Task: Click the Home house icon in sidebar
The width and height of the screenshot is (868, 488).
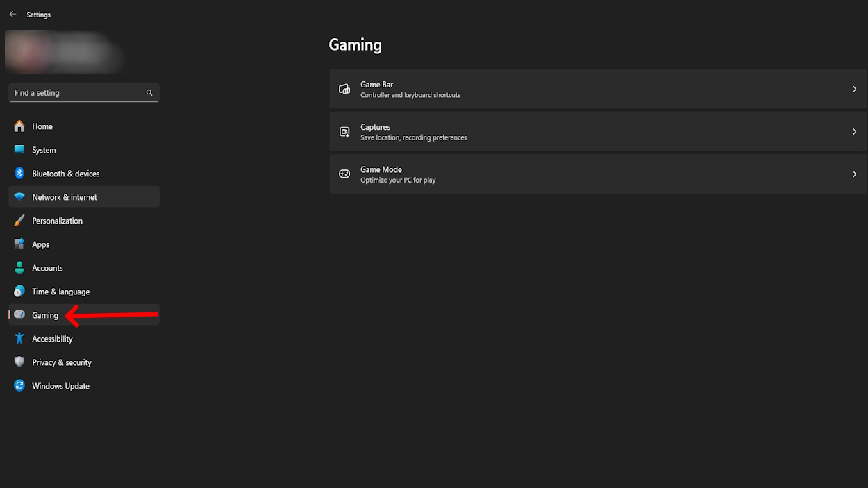Action: pyautogui.click(x=19, y=126)
